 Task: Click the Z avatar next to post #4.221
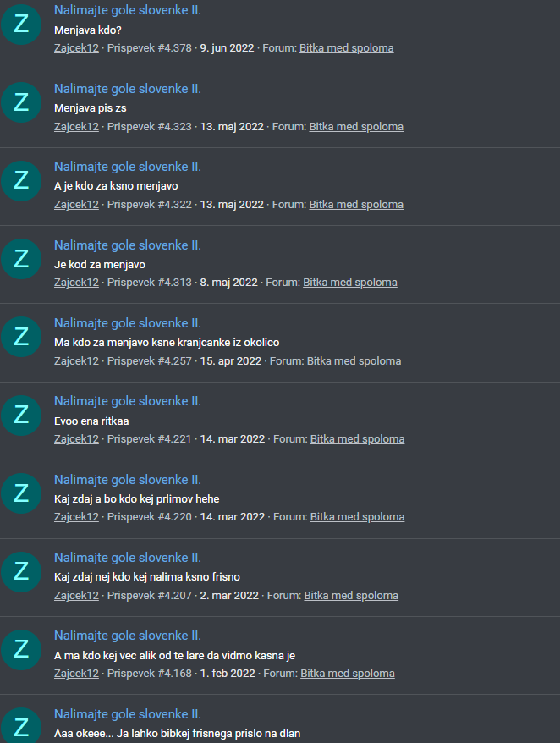pos(21,416)
